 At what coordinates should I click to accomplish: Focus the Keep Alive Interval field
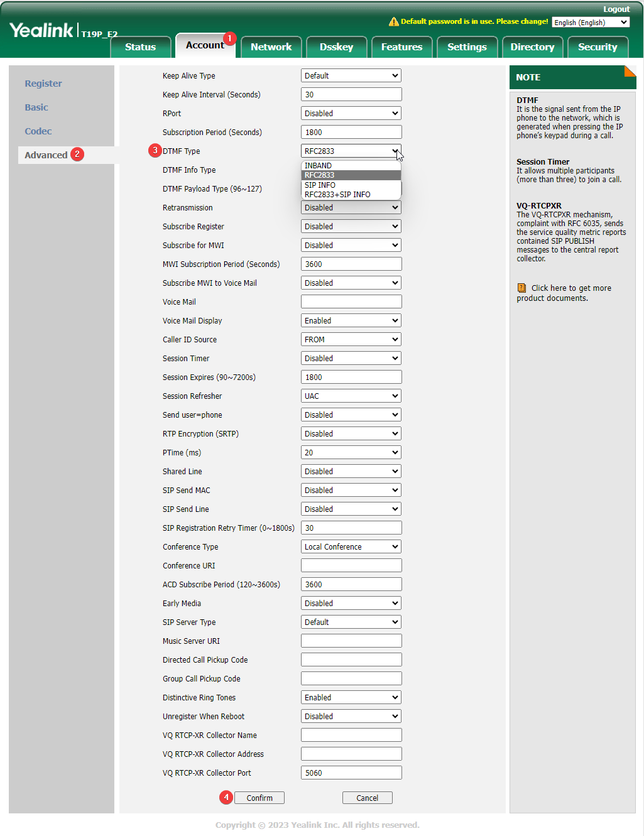[x=351, y=95]
